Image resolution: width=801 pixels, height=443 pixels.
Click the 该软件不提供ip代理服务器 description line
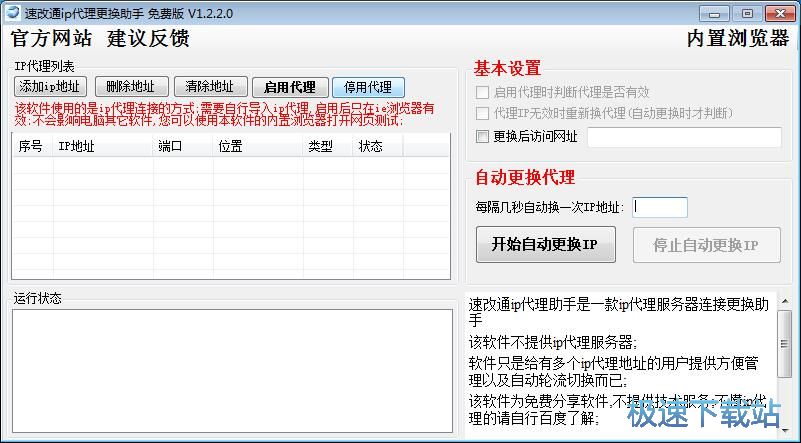553,342
